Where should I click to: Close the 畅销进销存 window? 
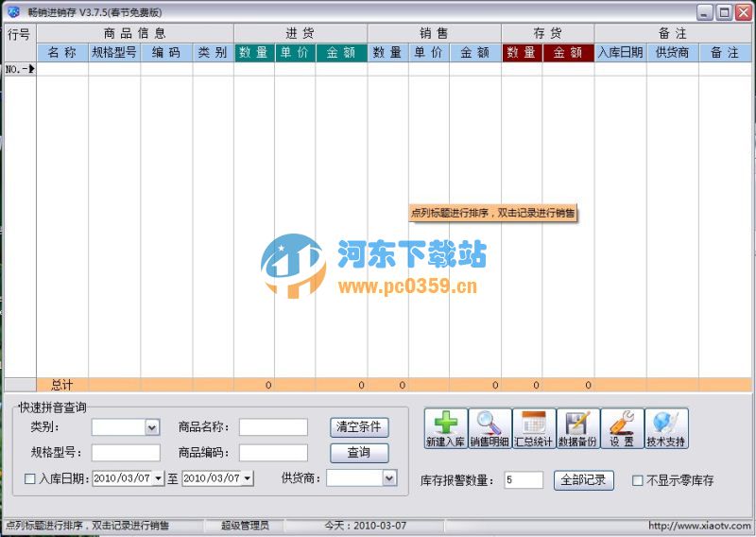pos(743,12)
